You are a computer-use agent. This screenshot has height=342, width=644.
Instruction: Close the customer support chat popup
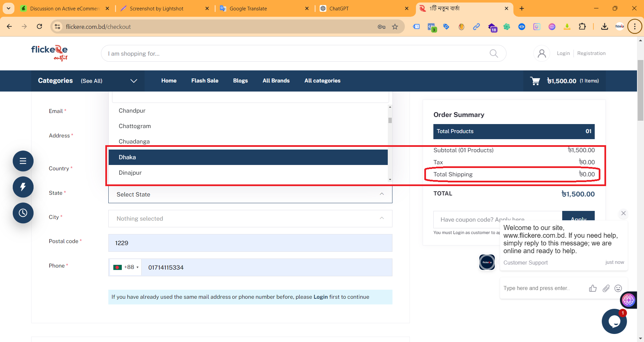pos(623,213)
